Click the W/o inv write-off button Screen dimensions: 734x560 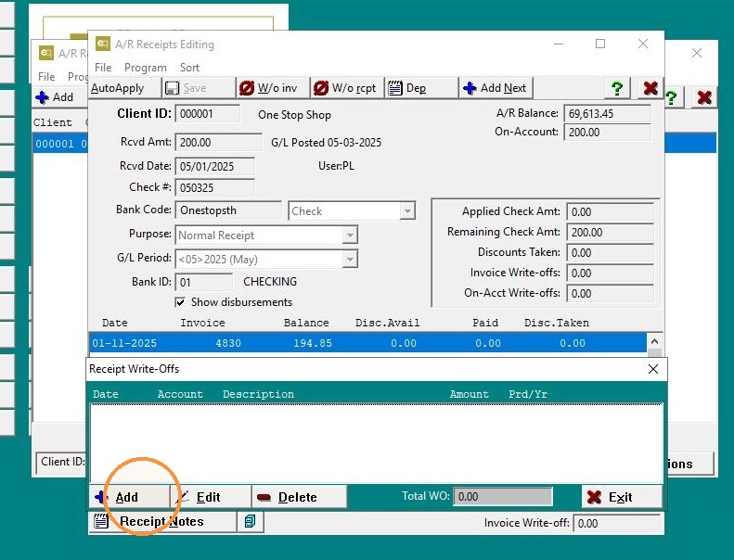[x=274, y=88]
